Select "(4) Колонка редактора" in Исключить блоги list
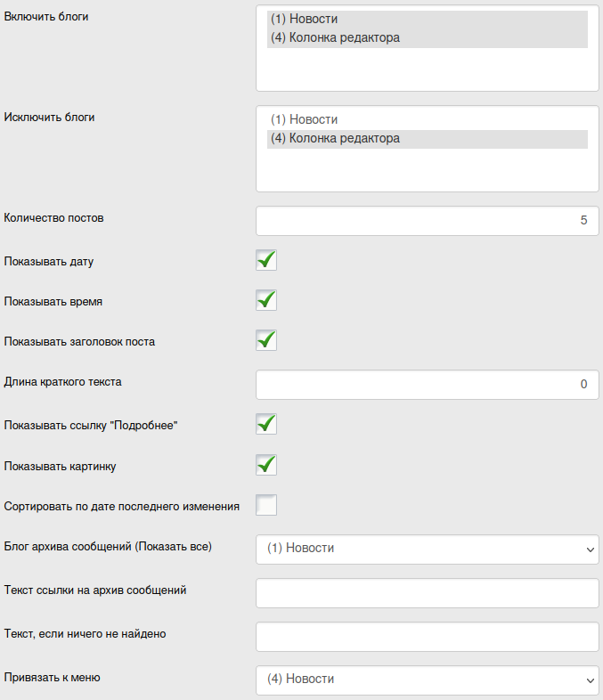Viewport: 603px width, 700px height. pos(335,139)
